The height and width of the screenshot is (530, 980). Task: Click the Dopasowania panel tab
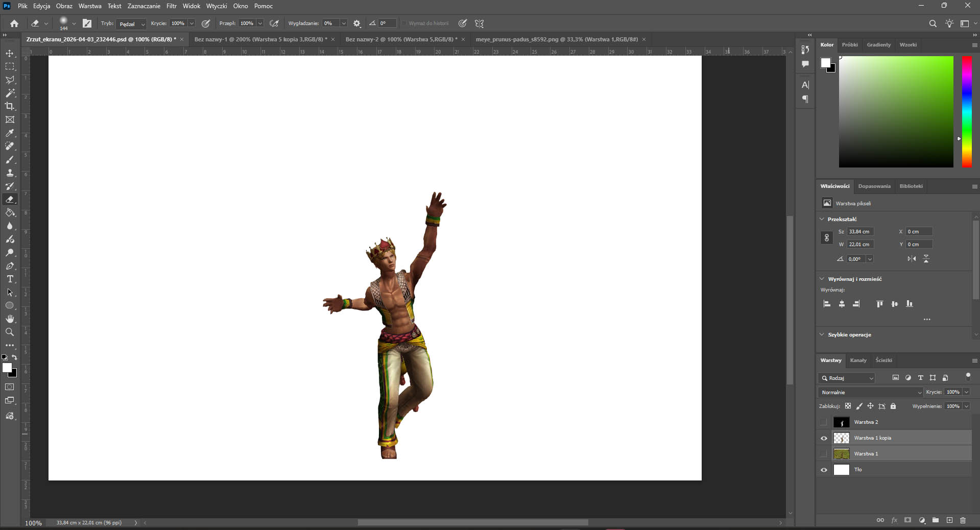(874, 186)
